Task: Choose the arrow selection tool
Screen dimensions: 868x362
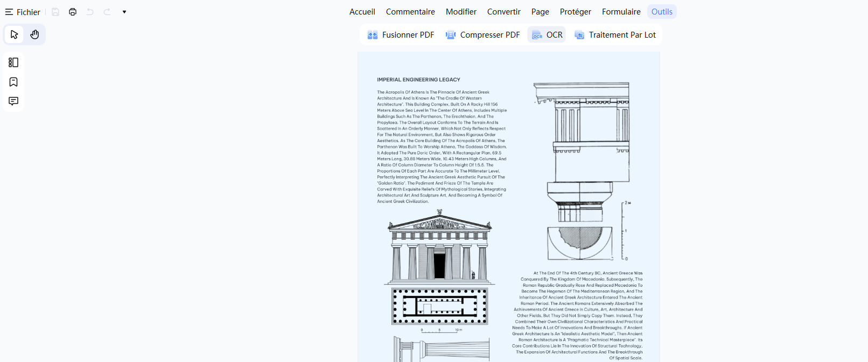Action: click(15, 34)
